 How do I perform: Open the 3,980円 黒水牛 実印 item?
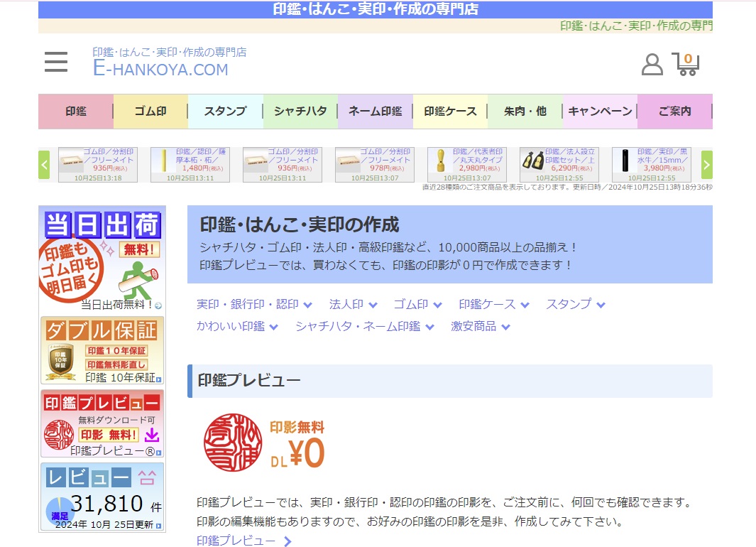coord(652,165)
